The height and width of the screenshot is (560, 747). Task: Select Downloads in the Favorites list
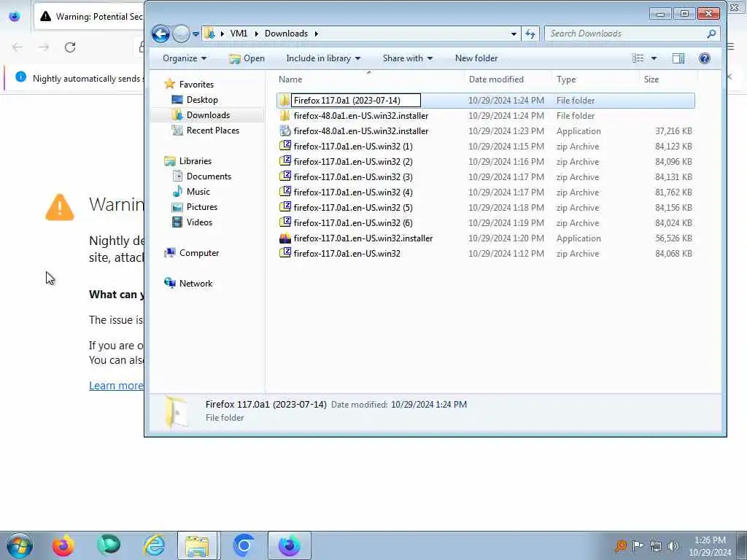(201, 114)
